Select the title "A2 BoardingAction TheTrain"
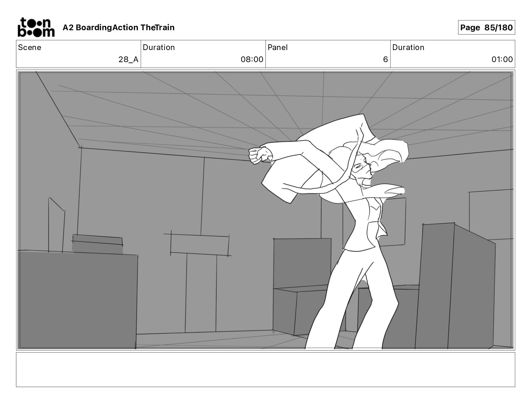This screenshot has height=411, width=532. coord(119,28)
